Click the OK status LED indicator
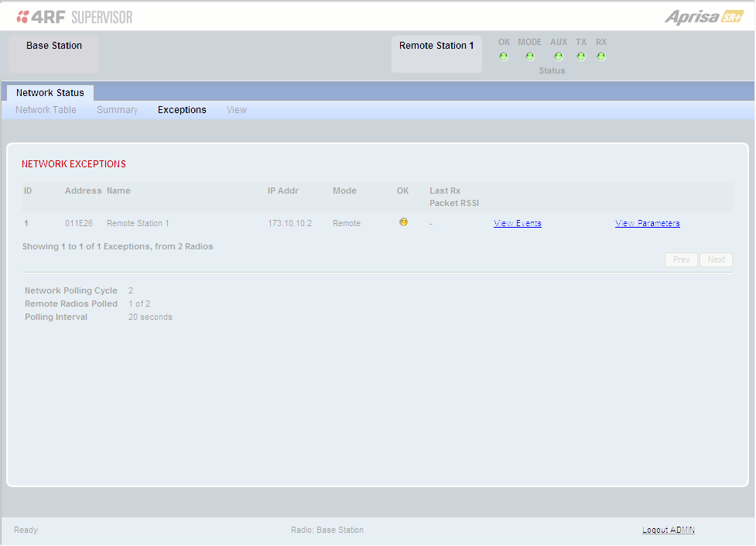756x546 pixels. point(504,57)
